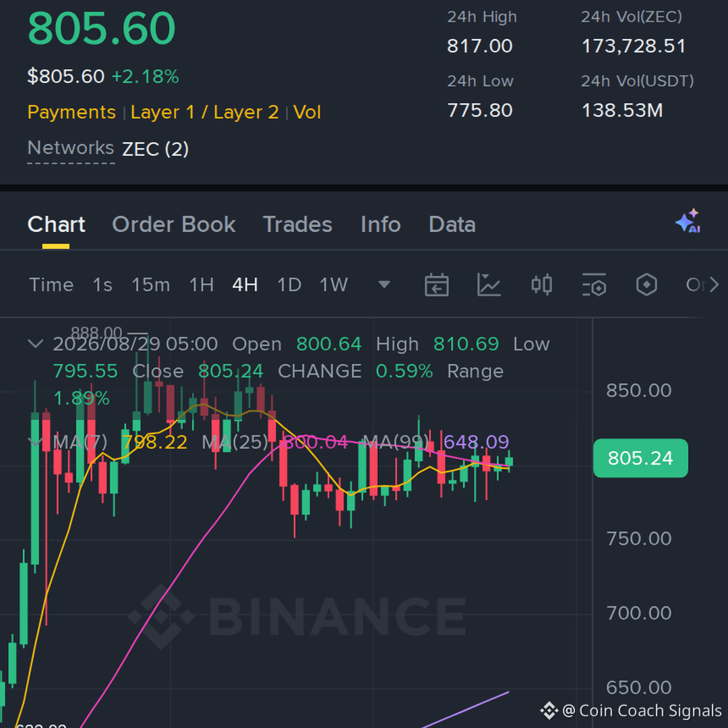Select the 15m interval
728x728 pixels.
pyautogui.click(x=151, y=284)
